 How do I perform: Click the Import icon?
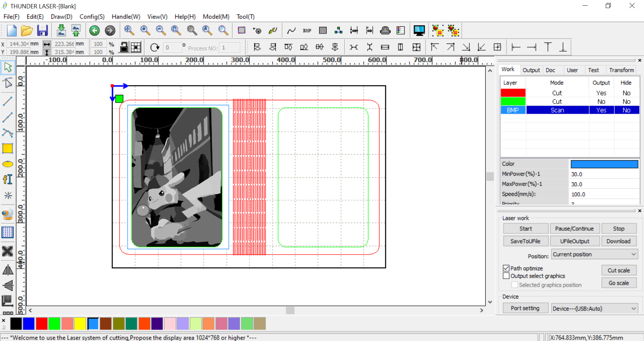tap(61, 31)
